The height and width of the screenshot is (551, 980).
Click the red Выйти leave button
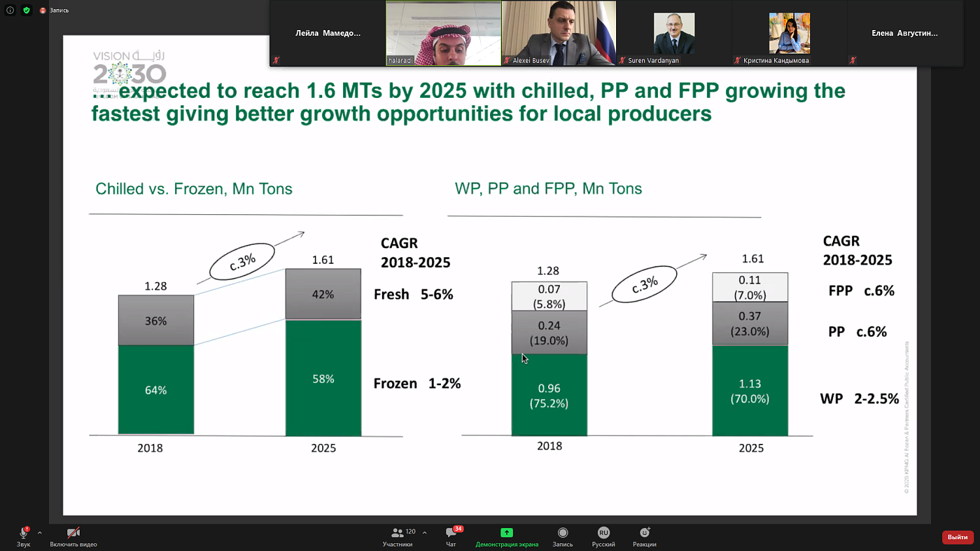click(958, 537)
